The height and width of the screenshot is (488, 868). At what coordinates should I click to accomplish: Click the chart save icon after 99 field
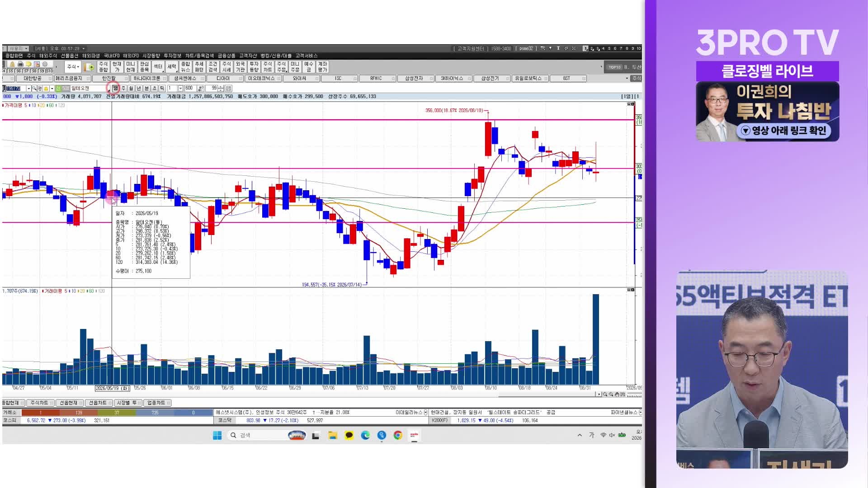point(228,88)
